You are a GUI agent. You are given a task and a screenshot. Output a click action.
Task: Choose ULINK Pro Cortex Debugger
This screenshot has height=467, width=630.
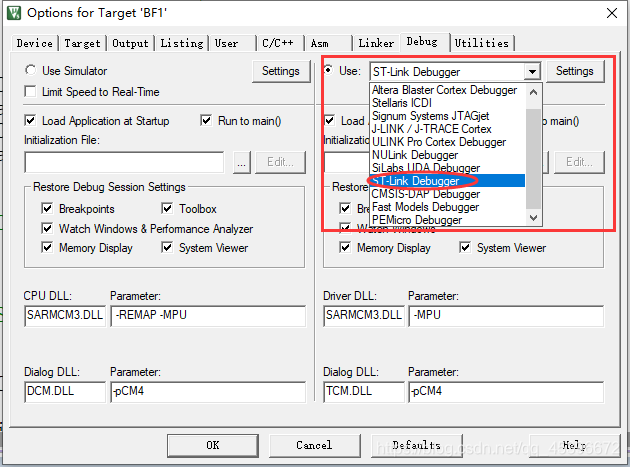pyautogui.click(x=447, y=142)
